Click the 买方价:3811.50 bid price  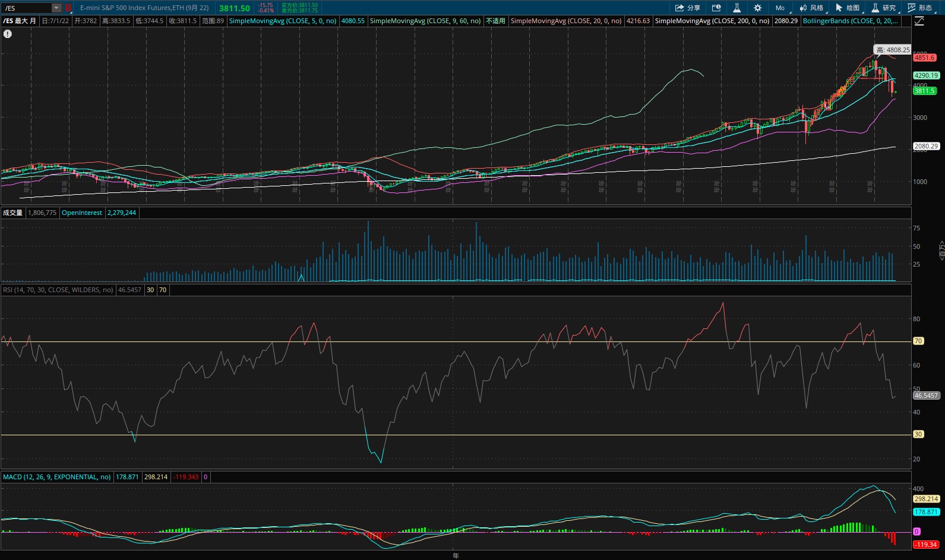[x=299, y=5]
